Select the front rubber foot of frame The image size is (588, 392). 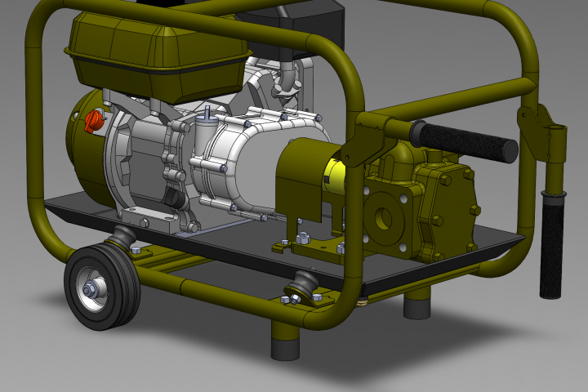click(x=286, y=349)
